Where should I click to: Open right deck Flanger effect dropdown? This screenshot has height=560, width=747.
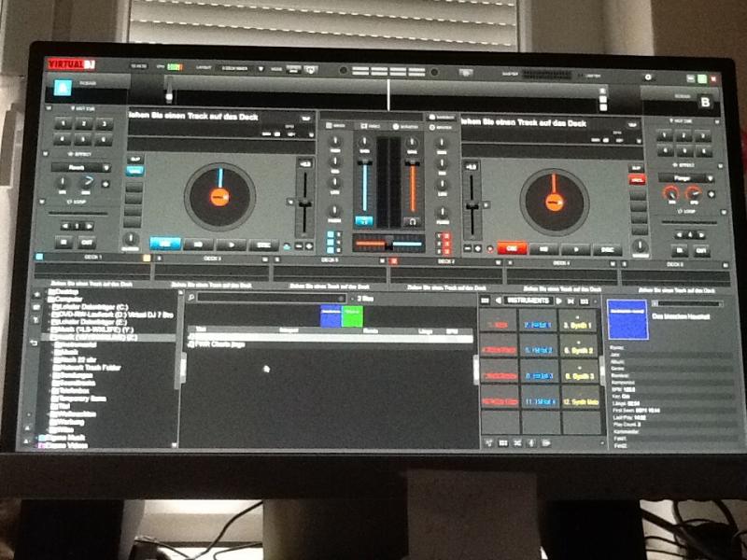coord(710,178)
